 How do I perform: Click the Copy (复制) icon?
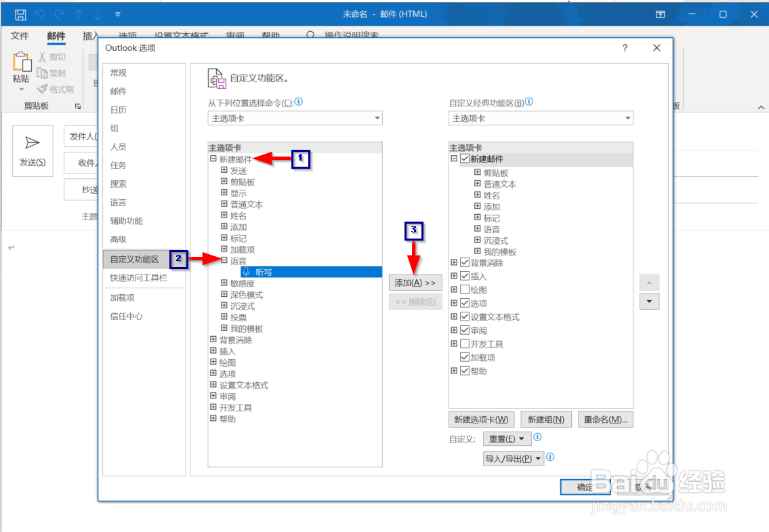pyautogui.click(x=42, y=73)
